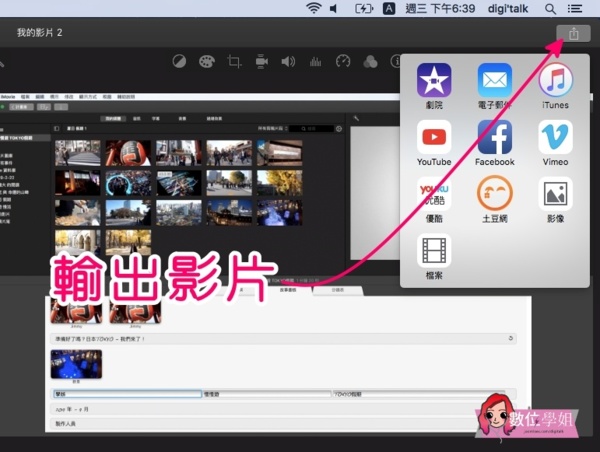Select the cropping tool
Image resolution: width=600 pixels, height=452 pixels.
234,62
